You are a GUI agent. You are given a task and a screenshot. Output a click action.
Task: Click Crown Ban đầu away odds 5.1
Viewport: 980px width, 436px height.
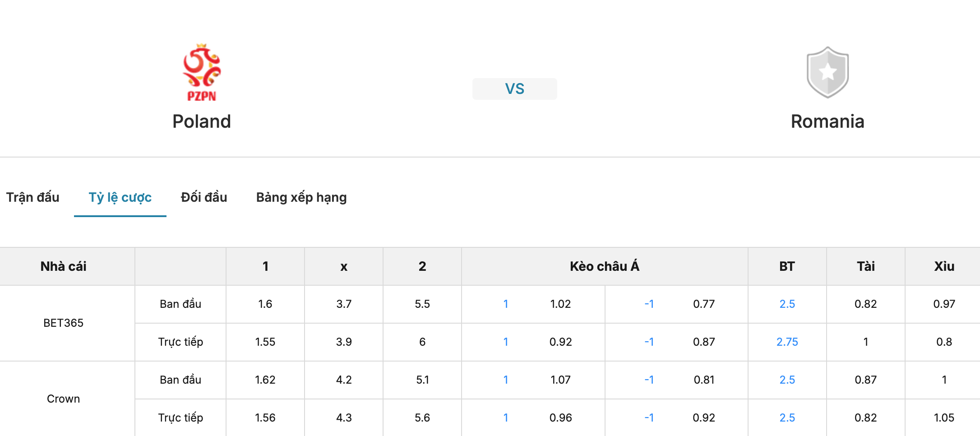422,380
